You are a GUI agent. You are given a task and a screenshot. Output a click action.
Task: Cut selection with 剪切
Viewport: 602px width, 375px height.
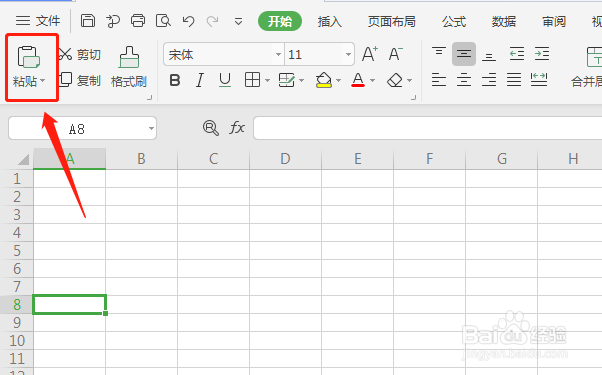pyautogui.click(x=79, y=55)
